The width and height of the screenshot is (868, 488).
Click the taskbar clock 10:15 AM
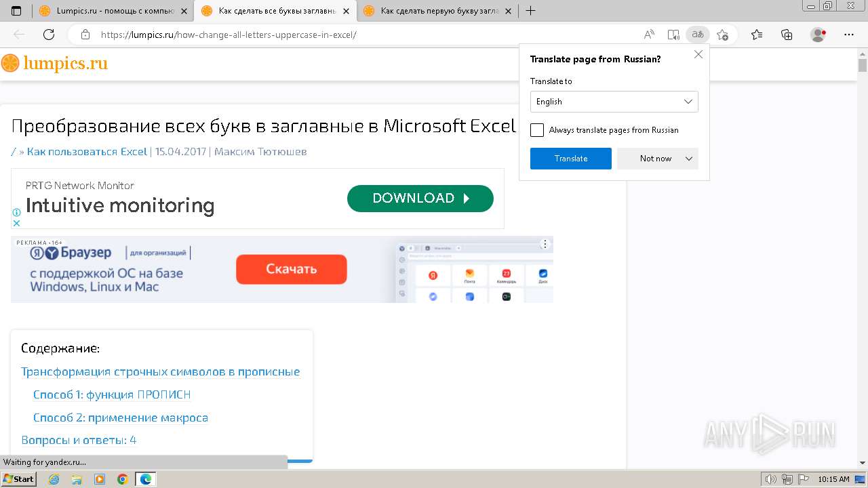(x=833, y=479)
